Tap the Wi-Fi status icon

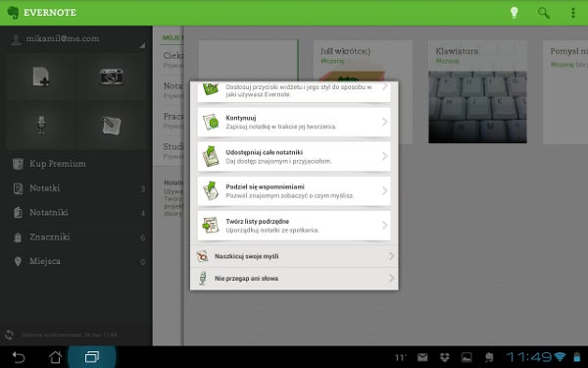[560, 357]
